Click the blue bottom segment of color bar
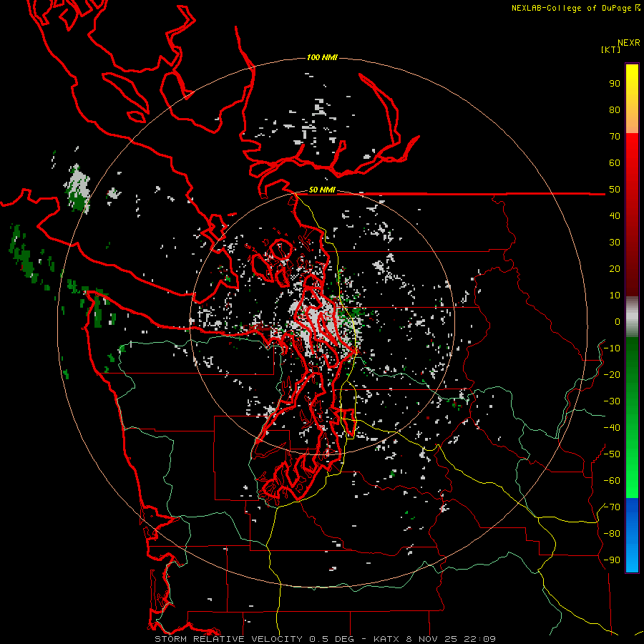The width and height of the screenshot is (644, 644). coord(632,535)
